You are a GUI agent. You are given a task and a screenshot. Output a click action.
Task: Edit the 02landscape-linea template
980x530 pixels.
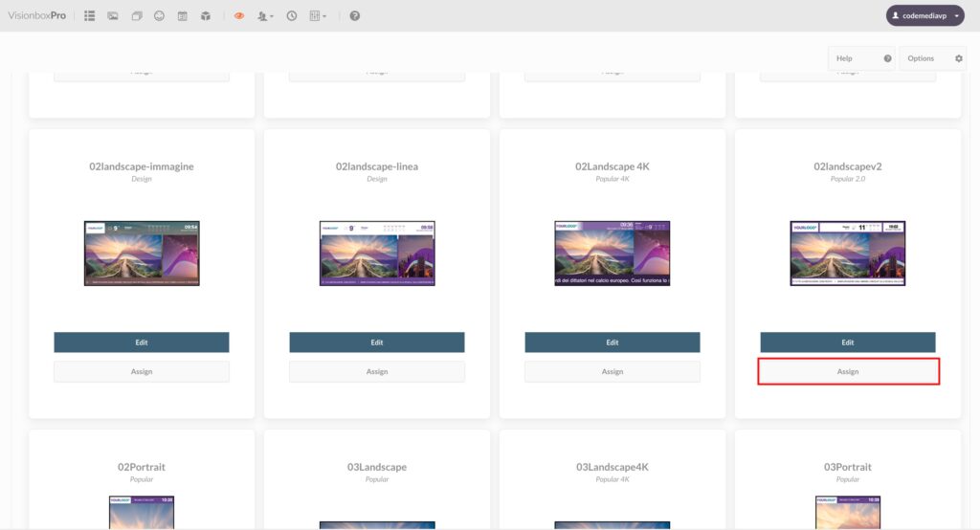(x=377, y=342)
